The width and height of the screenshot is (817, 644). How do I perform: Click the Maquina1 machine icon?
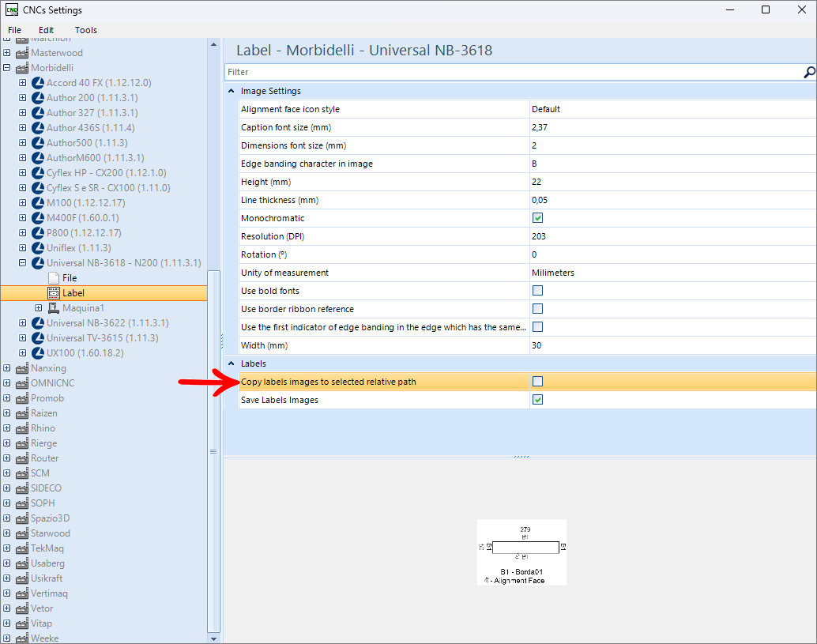pyautogui.click(x=54, y=308)
